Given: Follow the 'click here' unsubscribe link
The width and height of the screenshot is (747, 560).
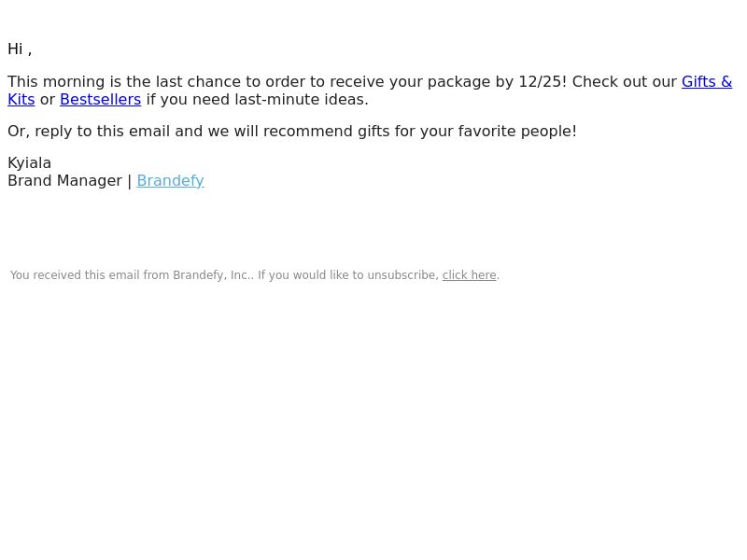Looking at the screenshot, I should [x=470, y=275].
